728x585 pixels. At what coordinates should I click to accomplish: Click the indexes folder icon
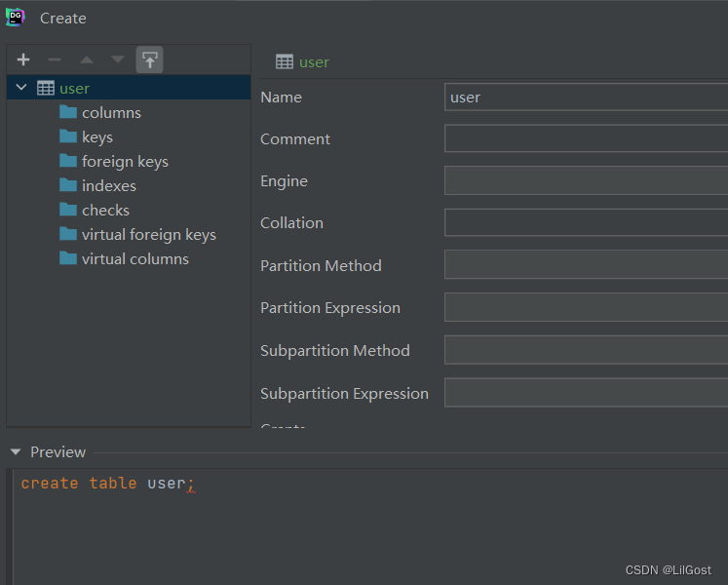tap(68, 185)
